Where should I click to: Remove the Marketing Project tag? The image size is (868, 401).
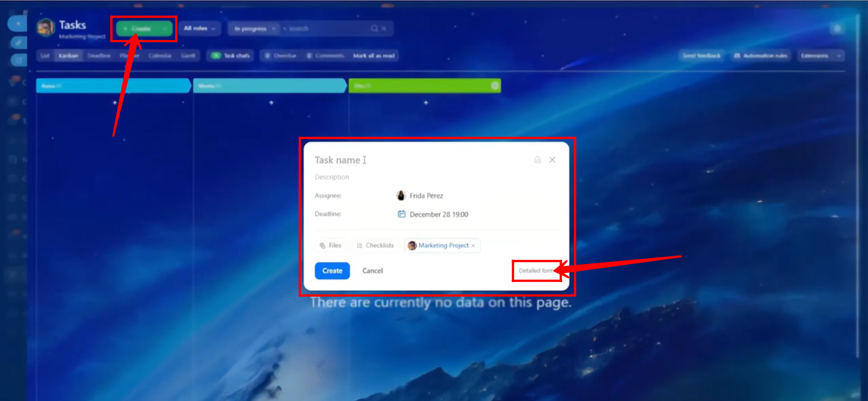click(x=473, y=246)
